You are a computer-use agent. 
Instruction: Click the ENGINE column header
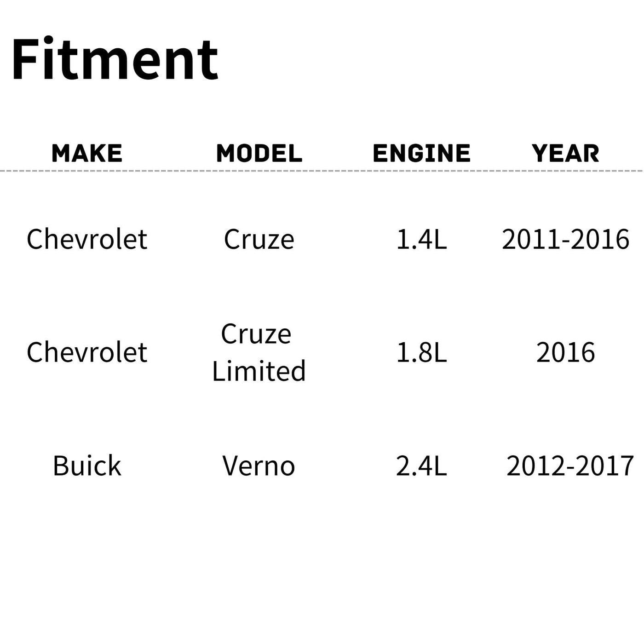point(421,153)
